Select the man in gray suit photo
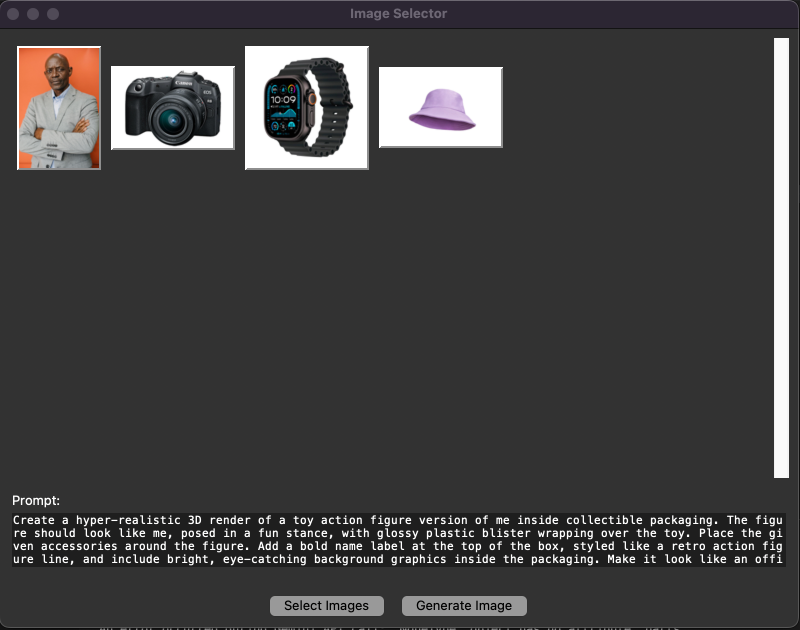 pos(59,108)
